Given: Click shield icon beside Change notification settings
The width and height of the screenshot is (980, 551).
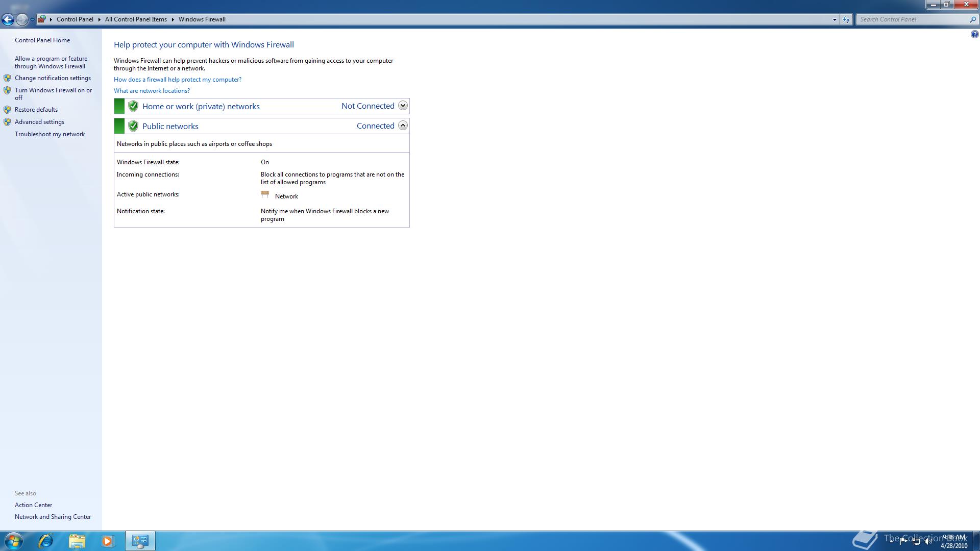Looking at the screenshot, I should [x=7, y=78].
